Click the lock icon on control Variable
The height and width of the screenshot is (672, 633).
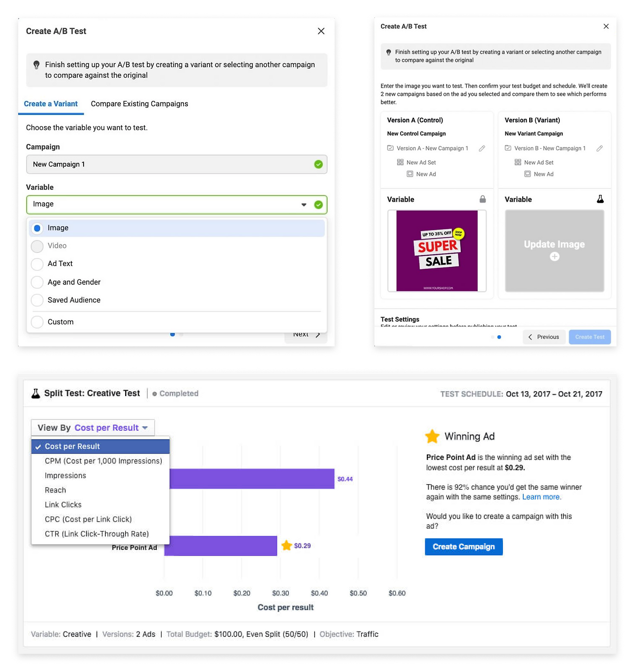coord(483,199)
